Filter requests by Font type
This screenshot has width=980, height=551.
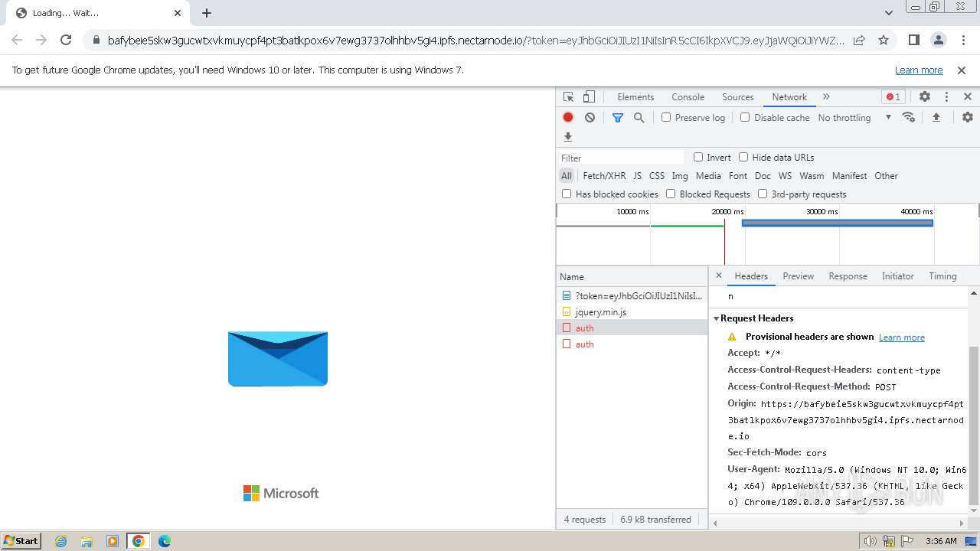click(738, 176)
